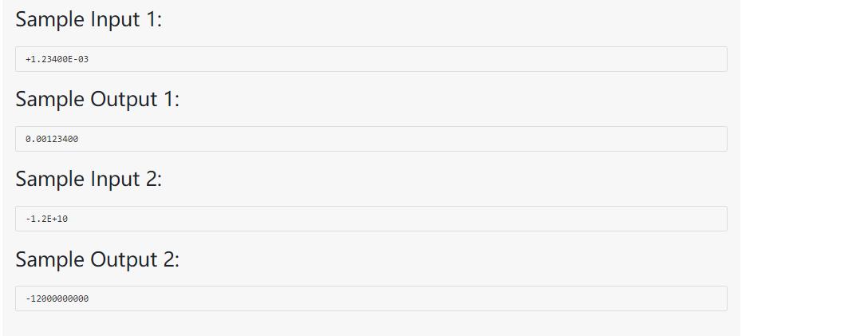Click the 0.00123400 output value
This screenshot has height=336, width=868.
pos(52,139)
